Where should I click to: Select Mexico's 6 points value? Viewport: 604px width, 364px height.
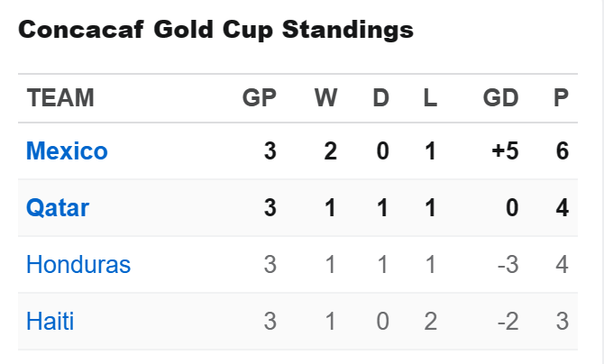tap(563, 151)
